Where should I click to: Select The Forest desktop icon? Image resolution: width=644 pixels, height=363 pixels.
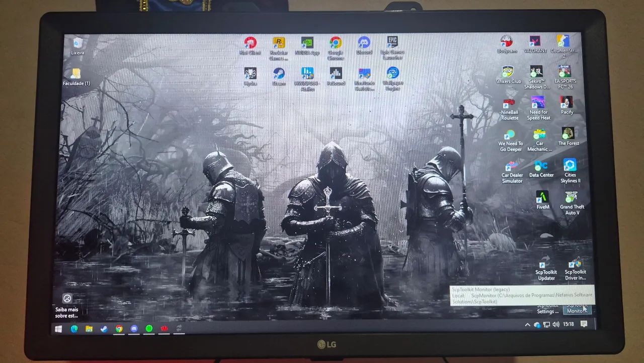click(568, 136)
